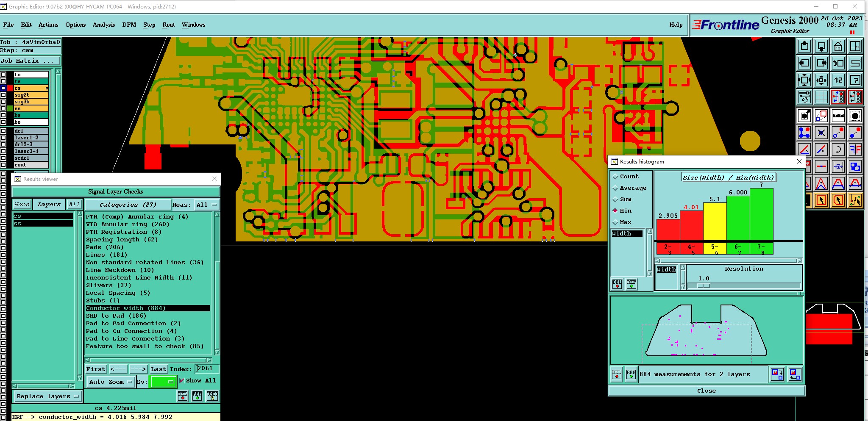Click the UNDO icon in Results viewer
This screenshot has width=868, height=421.
point(212,396)
